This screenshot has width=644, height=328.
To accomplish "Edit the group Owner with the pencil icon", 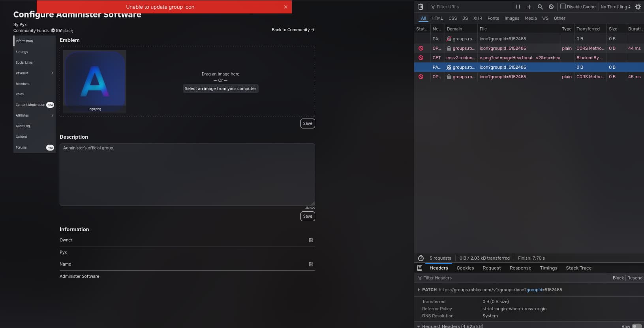I will (311, 240).
